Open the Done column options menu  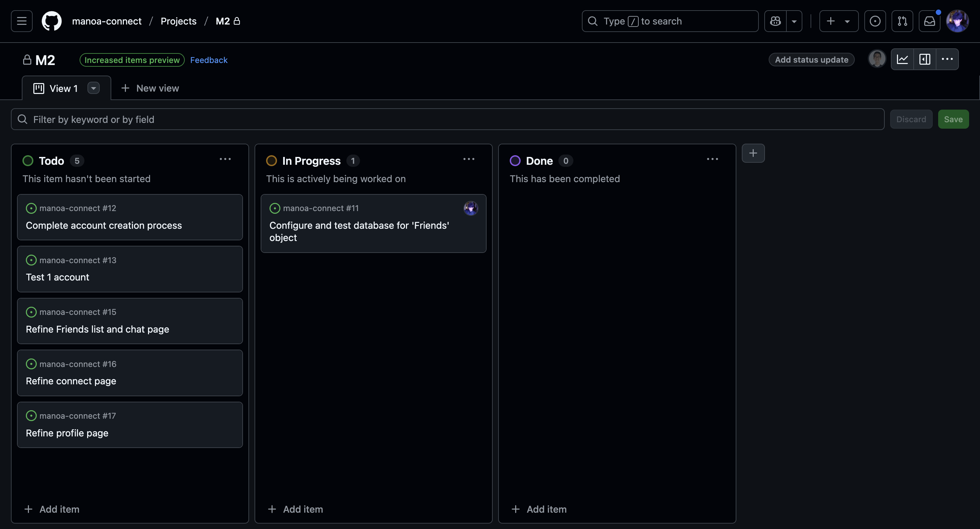(712, 159)
